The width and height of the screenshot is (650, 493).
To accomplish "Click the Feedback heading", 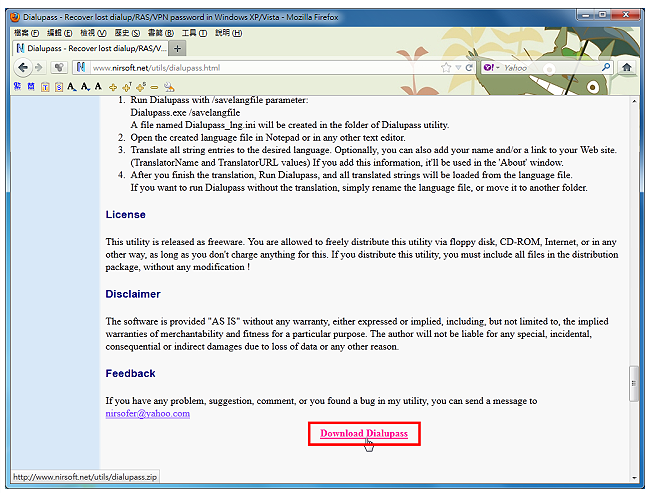I will click(131, 374).
